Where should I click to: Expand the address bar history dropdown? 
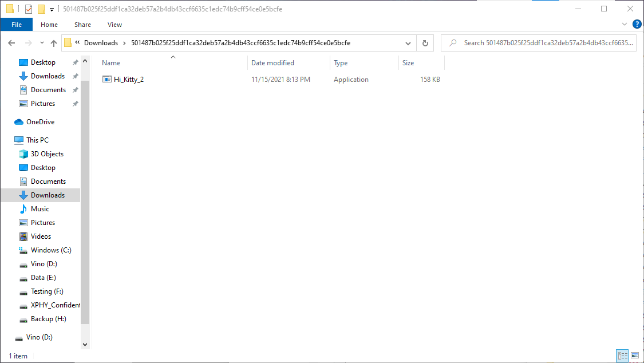point(408,43)
